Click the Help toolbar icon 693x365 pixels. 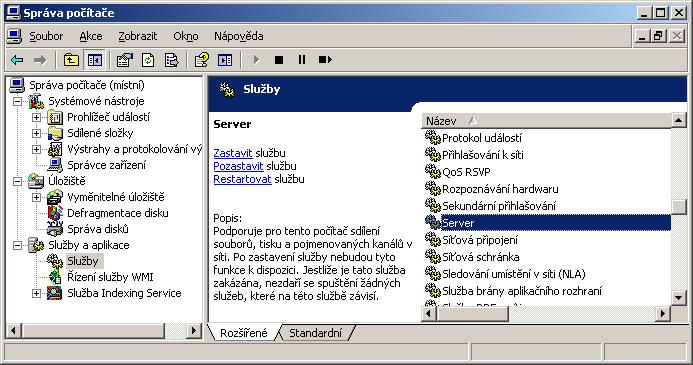(202, 60)
